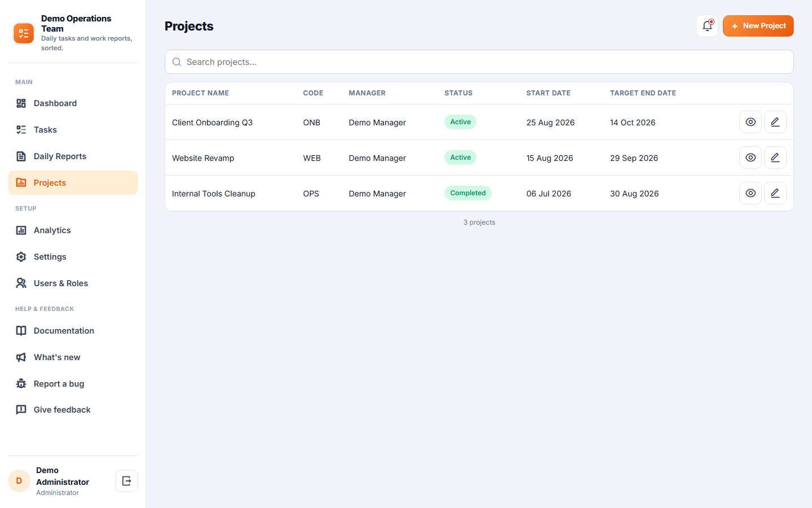
Task: Open Settings from the sidebar
Action: [x=73, y=257]
